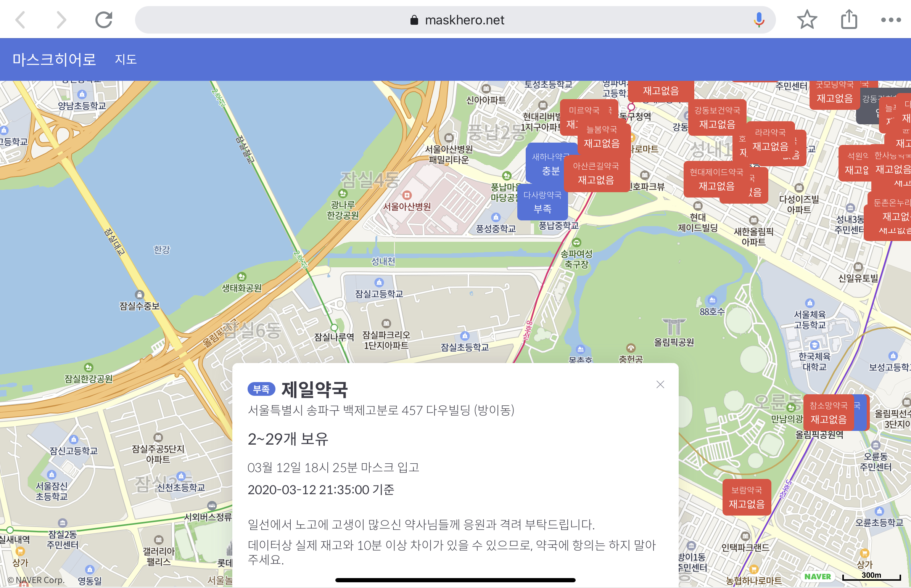Viewport: 911px width, 588px height.
Task: Click the 송파여성 축구장 icon
Action: (576, 242)
